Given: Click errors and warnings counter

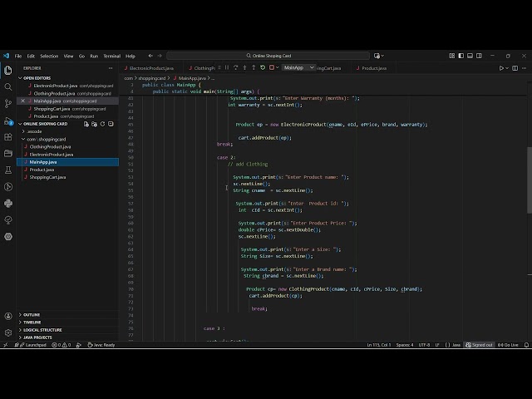Looking at the screenshot, I should (61, 345).
